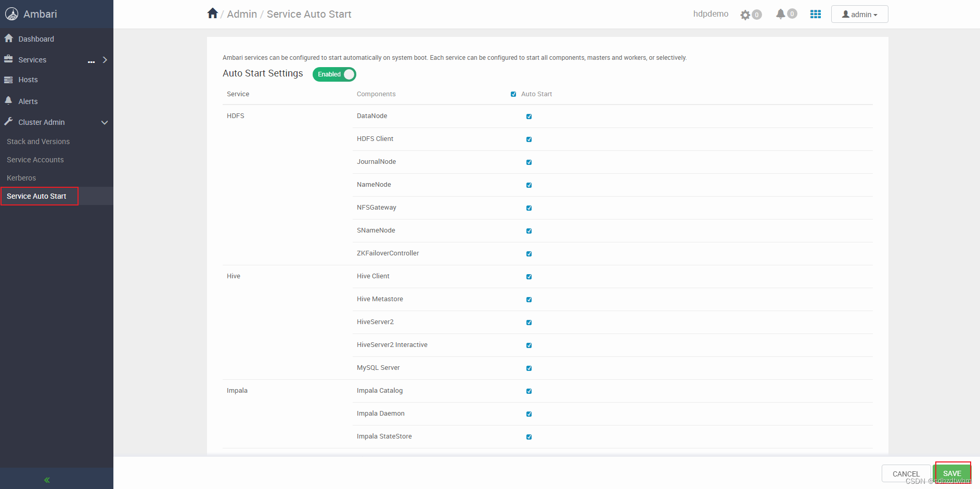Uncheck Auto Start for HiveServer2 Interactive

click(529, 345)
